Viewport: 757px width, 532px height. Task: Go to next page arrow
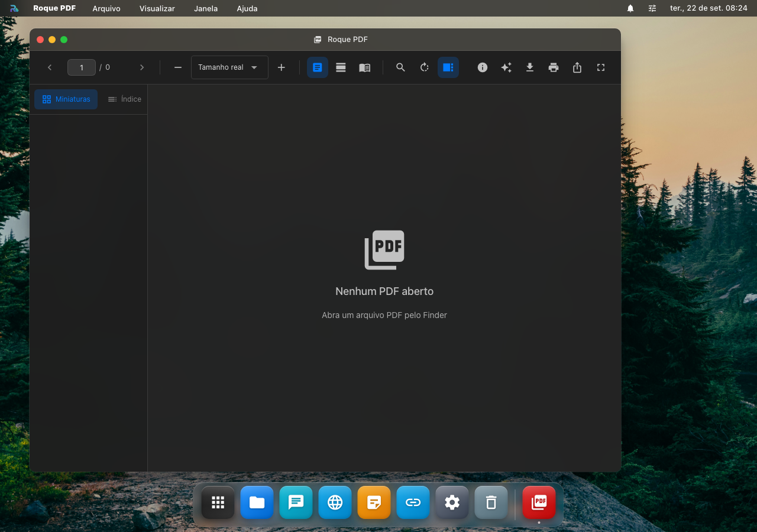[x=142, y=67]
